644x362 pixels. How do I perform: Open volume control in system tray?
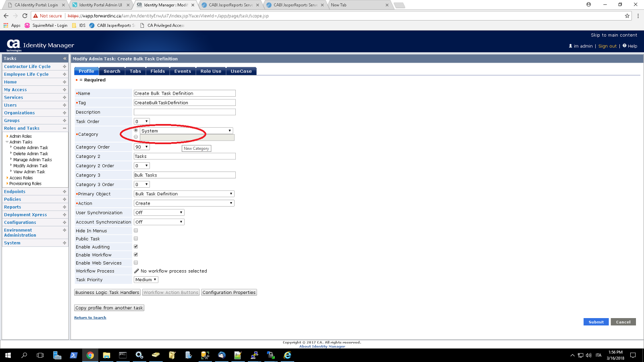point(588,355)
